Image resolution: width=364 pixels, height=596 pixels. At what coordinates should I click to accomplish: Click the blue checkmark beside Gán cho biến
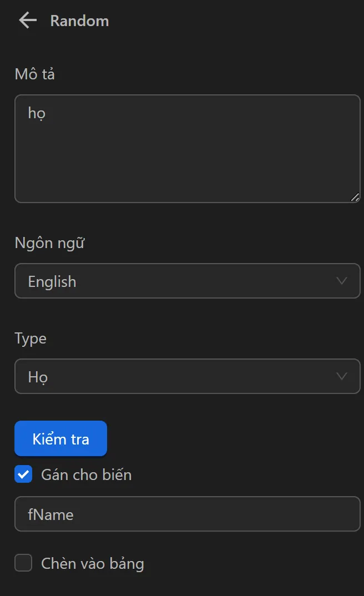coord(23,474)
